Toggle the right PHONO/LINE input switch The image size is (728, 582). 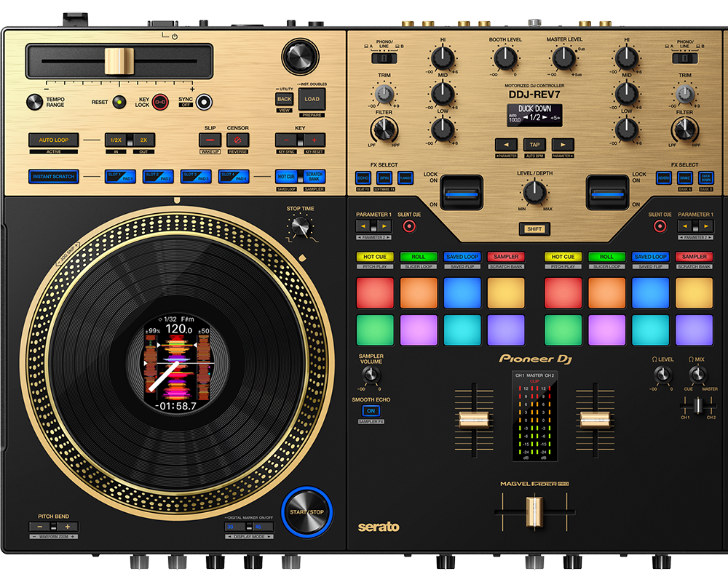click(685, 58)
